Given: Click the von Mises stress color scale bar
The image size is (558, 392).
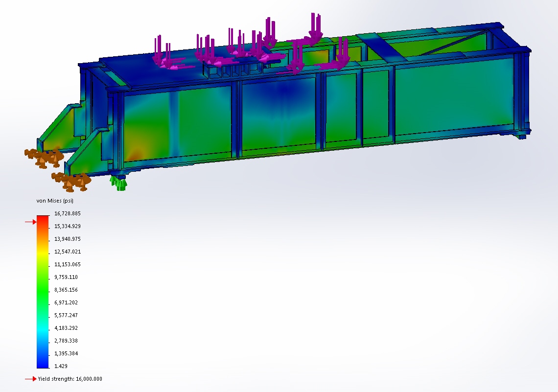Looking at the screenshot, I should [x=43, y=292].
